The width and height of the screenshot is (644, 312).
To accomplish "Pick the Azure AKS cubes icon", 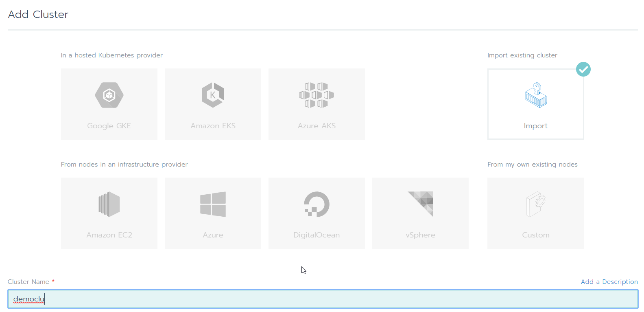I will (x=317, y=95).
